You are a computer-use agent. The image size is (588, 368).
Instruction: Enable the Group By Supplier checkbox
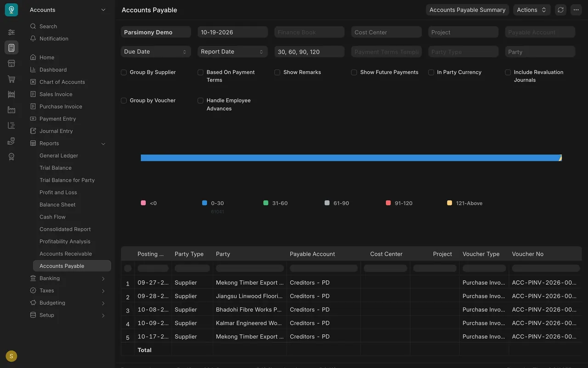click(124, 72)
